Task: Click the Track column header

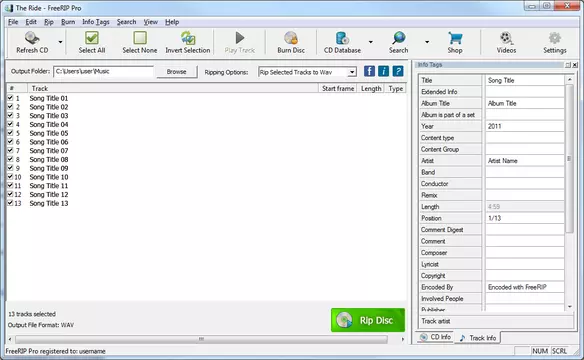Action: (x=172, y=88)
